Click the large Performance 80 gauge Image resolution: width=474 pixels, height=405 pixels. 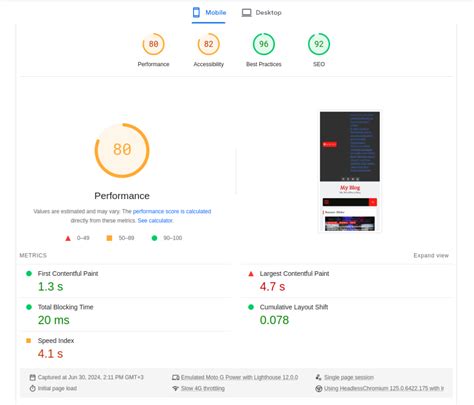(x=122, y=150)
